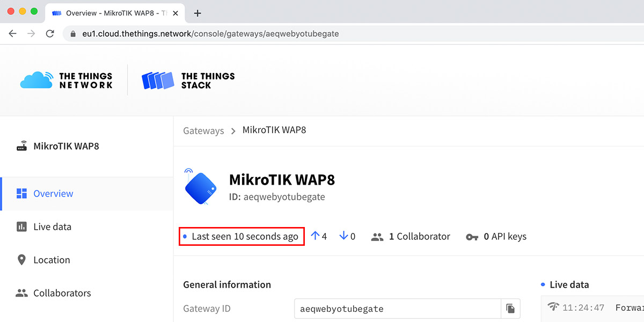Screen dimensions: 644x322
Task: Go to Location in the sidebar
Action: point(87,260)
